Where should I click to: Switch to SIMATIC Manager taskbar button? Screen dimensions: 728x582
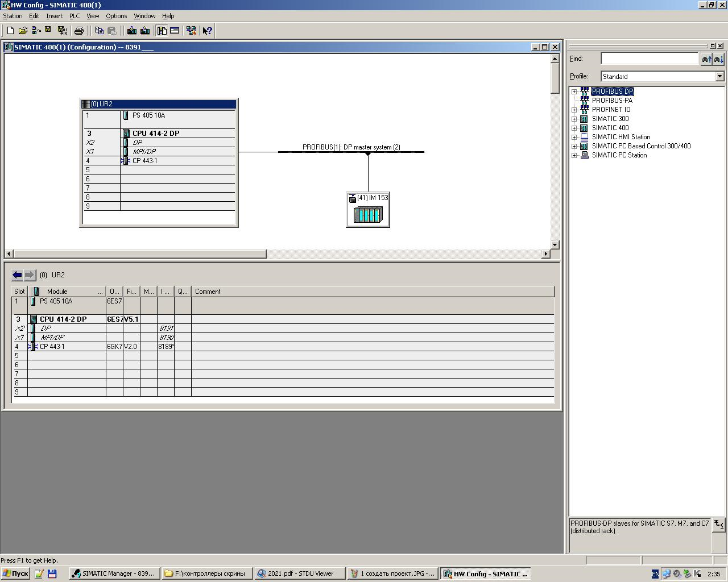point(114,573)
